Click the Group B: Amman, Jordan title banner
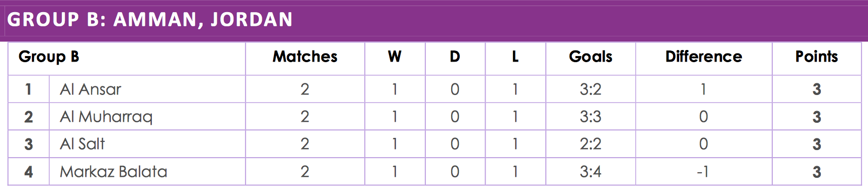Viewport: 868px width, 195px height. coord(434,20)
